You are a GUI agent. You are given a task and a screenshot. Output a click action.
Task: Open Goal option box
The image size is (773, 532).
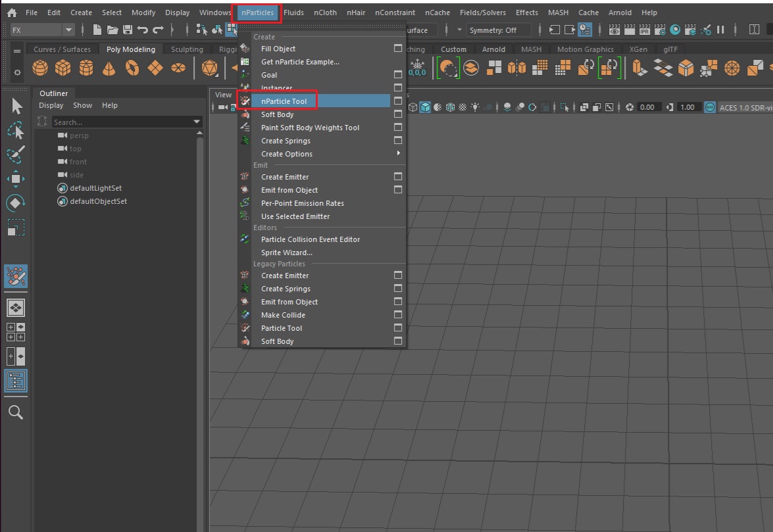pyautogui.click(x=398, y=74)
